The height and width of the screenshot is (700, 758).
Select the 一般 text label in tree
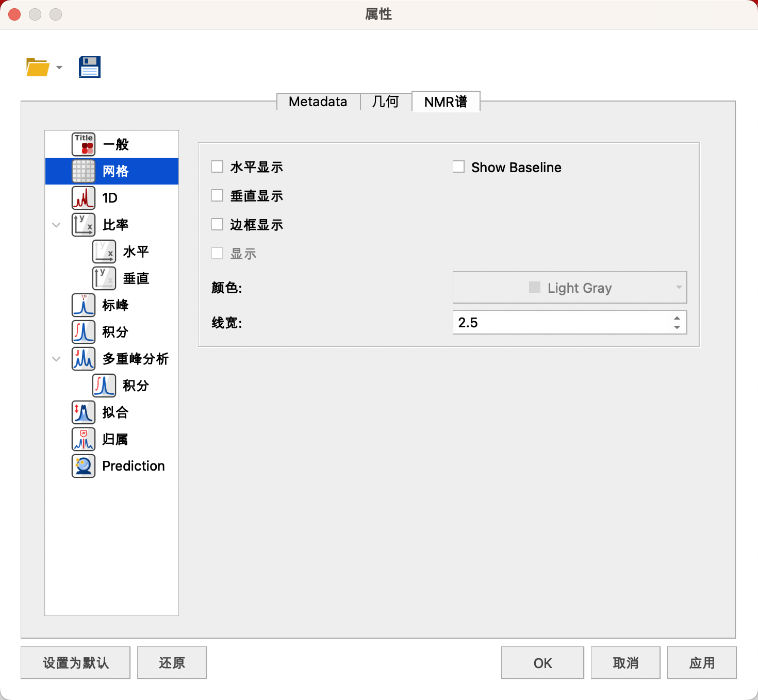pos(116,144)
